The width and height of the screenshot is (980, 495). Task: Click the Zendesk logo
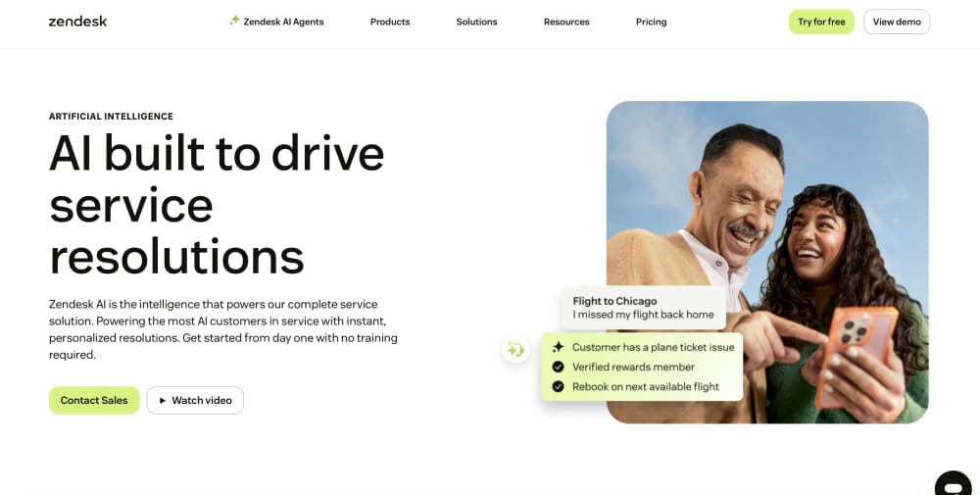(77, 22)
